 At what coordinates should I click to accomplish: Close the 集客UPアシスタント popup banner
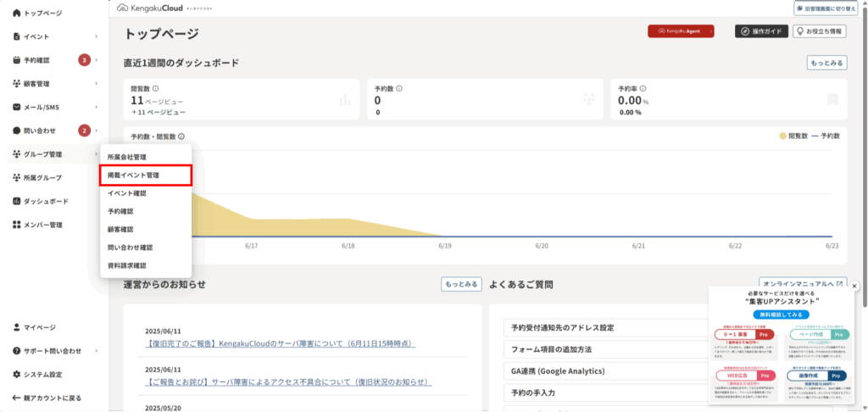pos(854,287)
